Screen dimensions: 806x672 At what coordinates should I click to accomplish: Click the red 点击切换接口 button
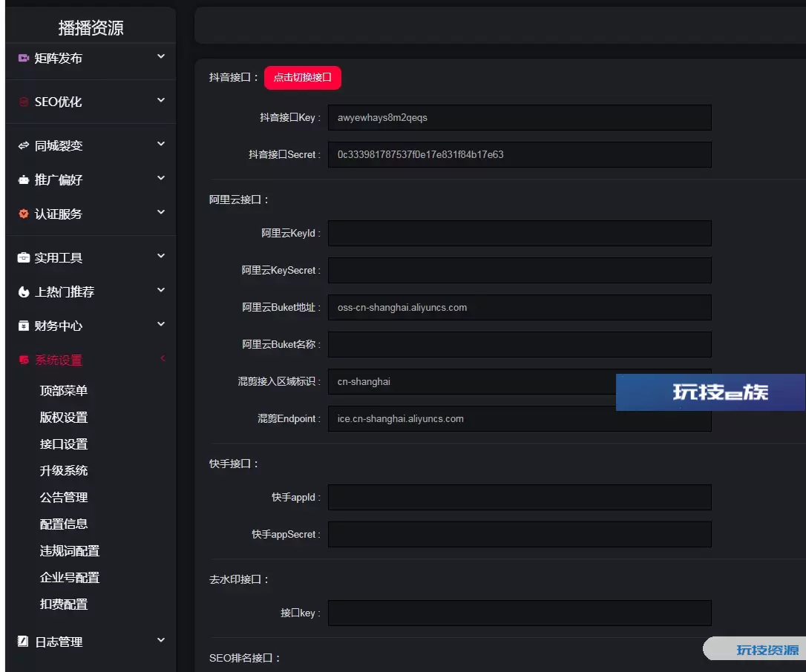303,78
